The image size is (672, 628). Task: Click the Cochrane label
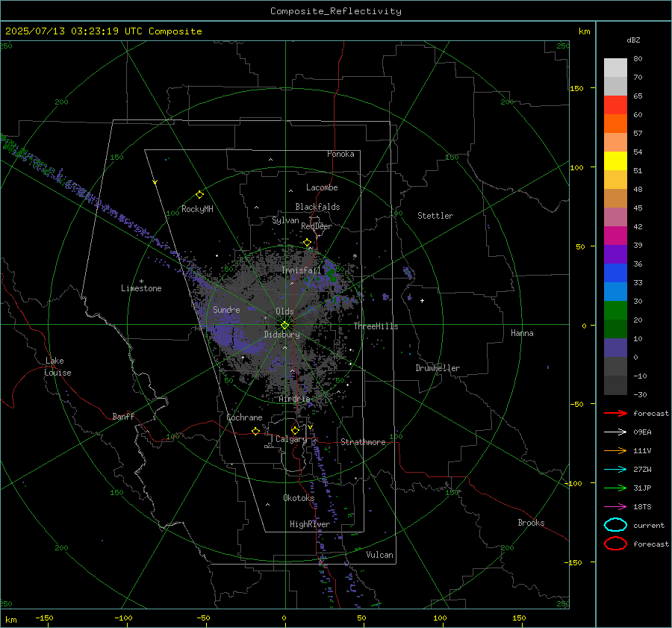click(244, 417)
